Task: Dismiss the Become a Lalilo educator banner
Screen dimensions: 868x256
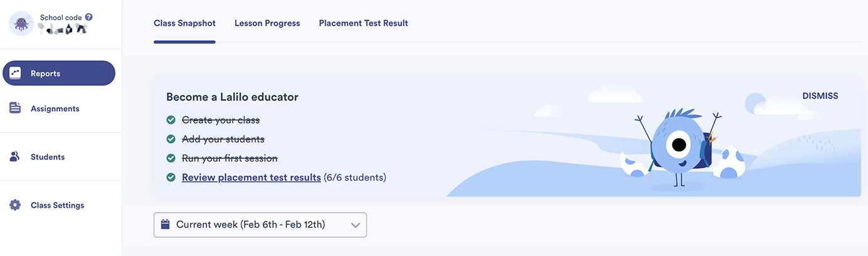Action: 820,96
